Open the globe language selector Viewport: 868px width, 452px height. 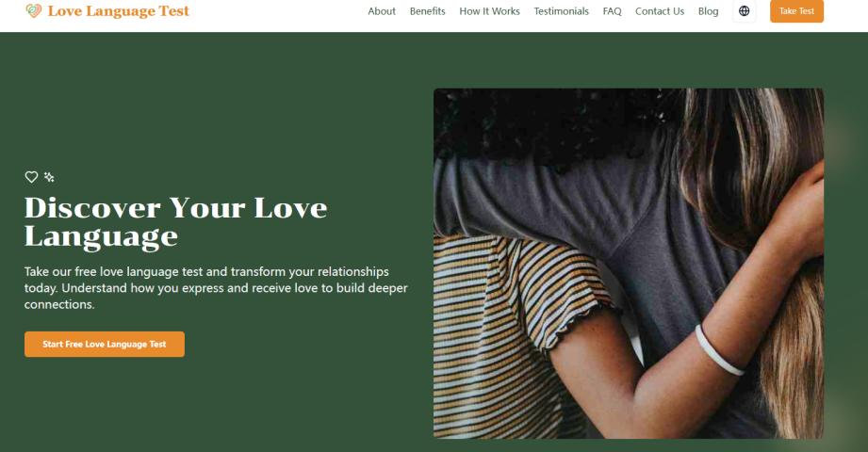[x=744, y=11]
